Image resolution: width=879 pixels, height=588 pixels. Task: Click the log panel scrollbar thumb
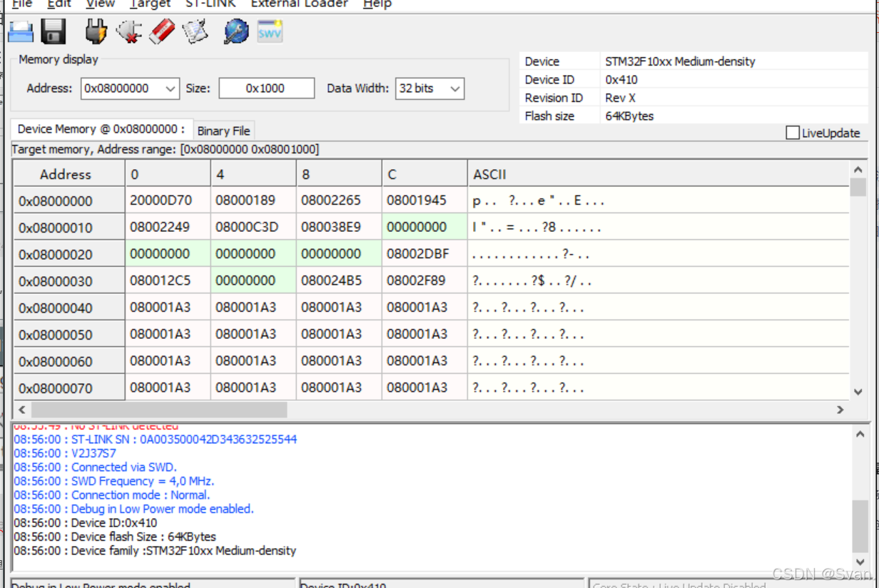[860, 527]
